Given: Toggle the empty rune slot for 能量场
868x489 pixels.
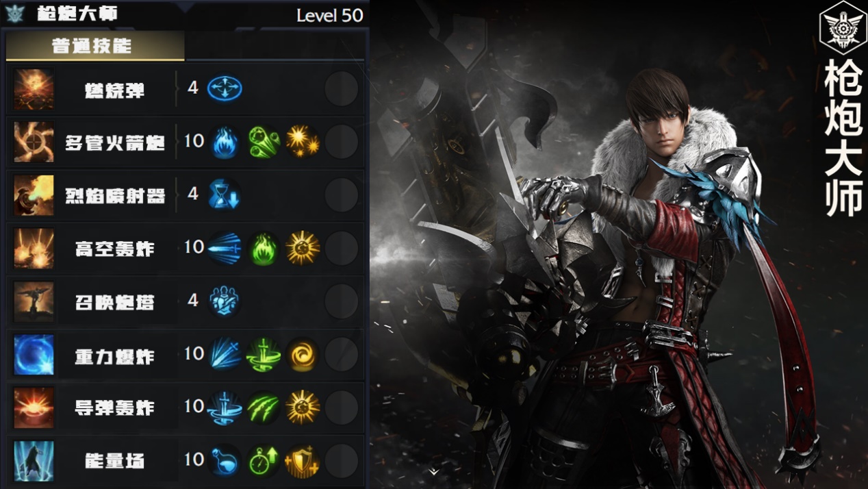Looking at the screenshot, I should 341,461.
